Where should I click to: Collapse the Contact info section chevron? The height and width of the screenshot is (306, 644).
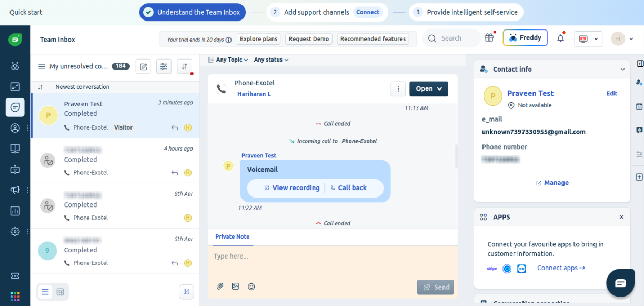click(623, 70)
